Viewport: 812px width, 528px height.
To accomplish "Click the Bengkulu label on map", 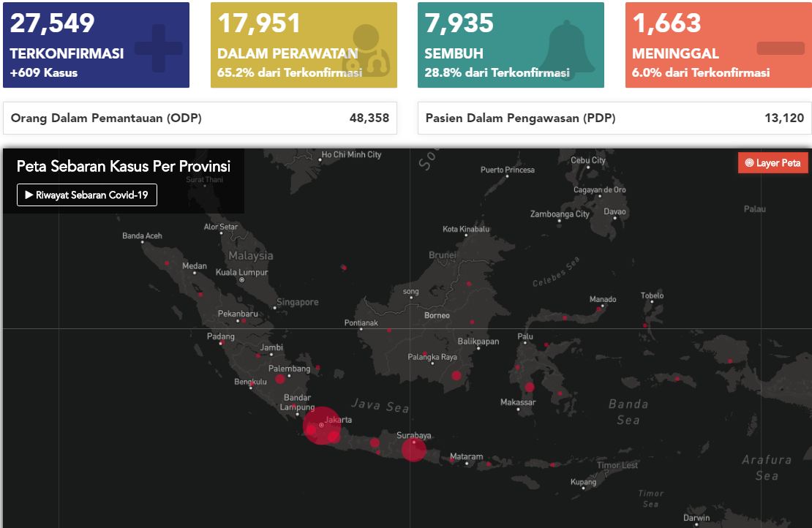I will 250,382.
